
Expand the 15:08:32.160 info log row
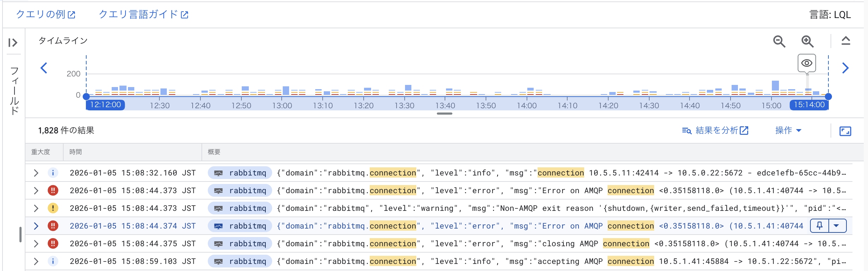[36, 173]
